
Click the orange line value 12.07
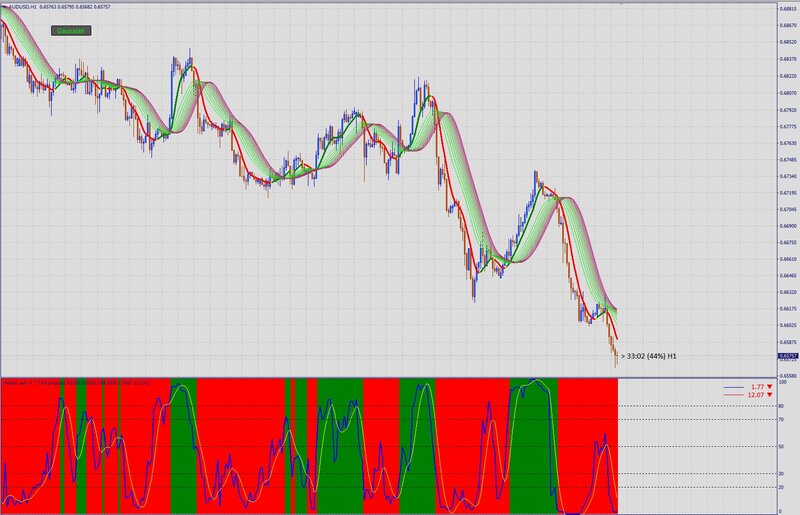tap(756, 395)
